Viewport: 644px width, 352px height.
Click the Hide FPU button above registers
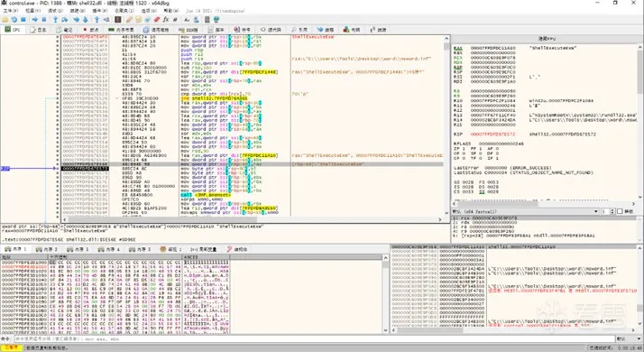(x=547, y=39)
